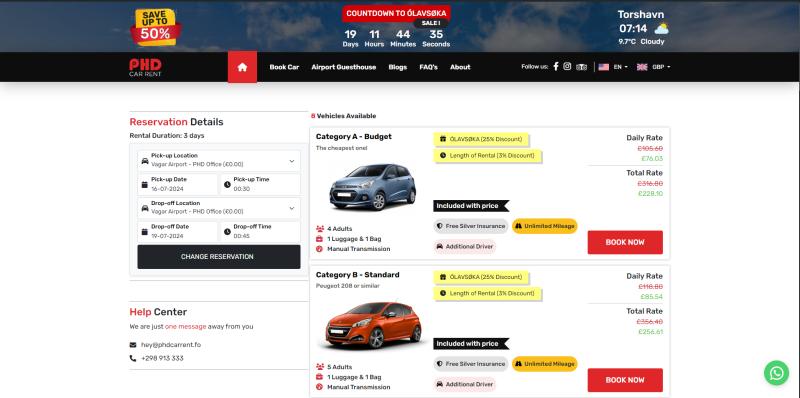800x398 pixels.
Task: Click the car icon in Pick-up Location
Action: point(145,161)
